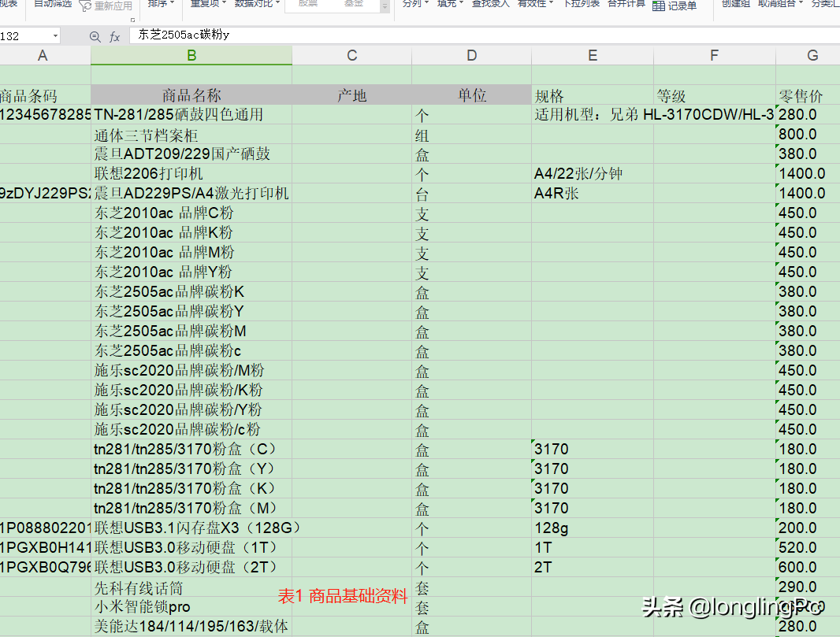Screen dimensions: 840x637
Task: Select cell 小米智能锁pro
Action: [191, 606]
